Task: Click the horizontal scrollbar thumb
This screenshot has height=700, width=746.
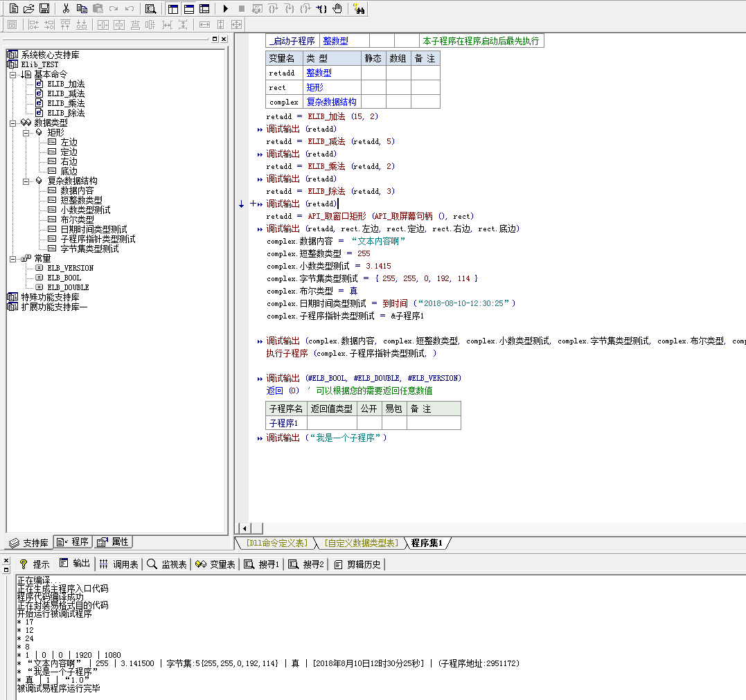Action: pos(257,528)
